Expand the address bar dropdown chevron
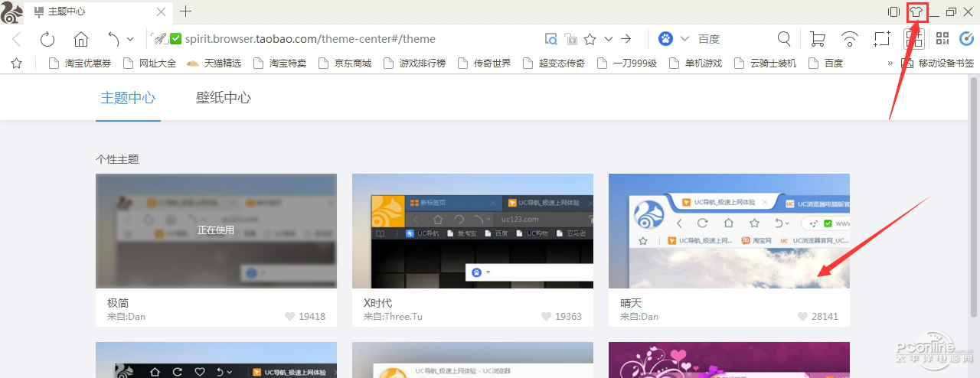 click(609, 39)
